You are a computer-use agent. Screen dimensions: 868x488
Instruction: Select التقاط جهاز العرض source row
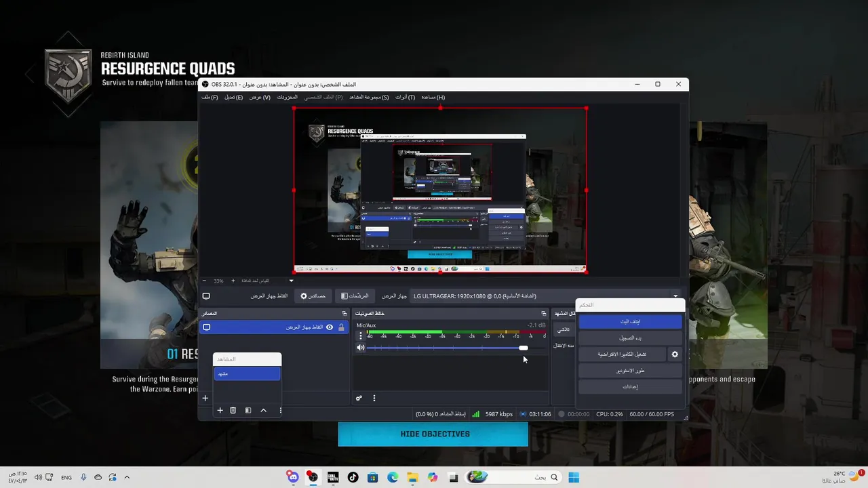pyautogui.click(x=273, y=327)
